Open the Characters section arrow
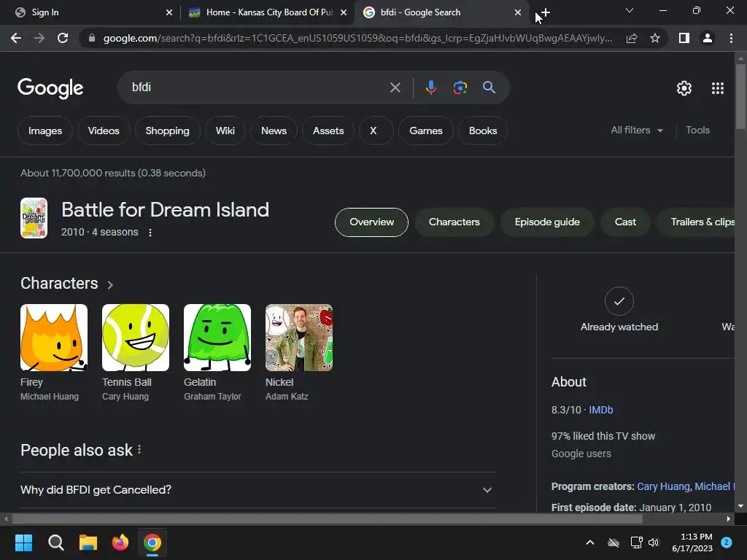The height and width of the screenshot is (560, 747). [110, 285]
